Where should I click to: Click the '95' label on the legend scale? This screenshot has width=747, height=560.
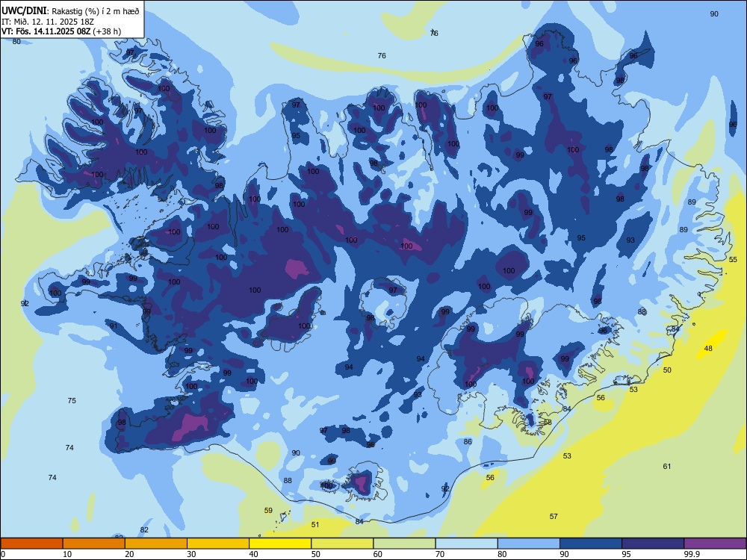click(x=626, y=554)
